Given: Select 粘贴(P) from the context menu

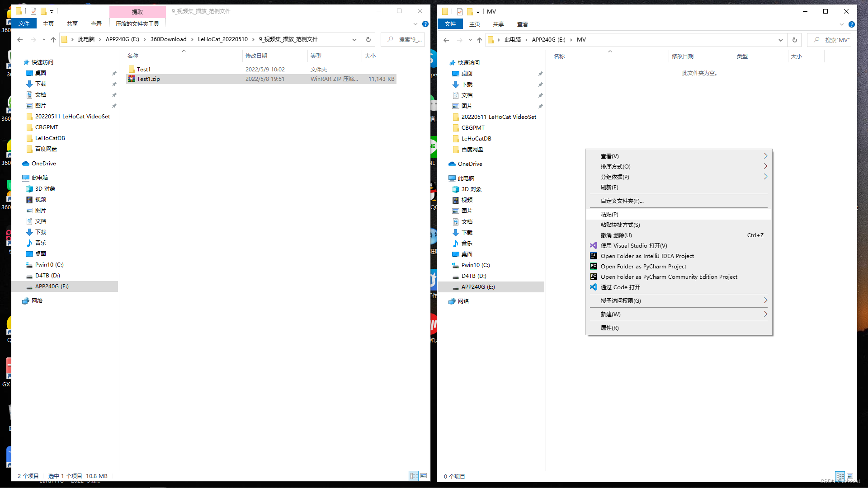Looking at the screenshot, I should (609, 215).
